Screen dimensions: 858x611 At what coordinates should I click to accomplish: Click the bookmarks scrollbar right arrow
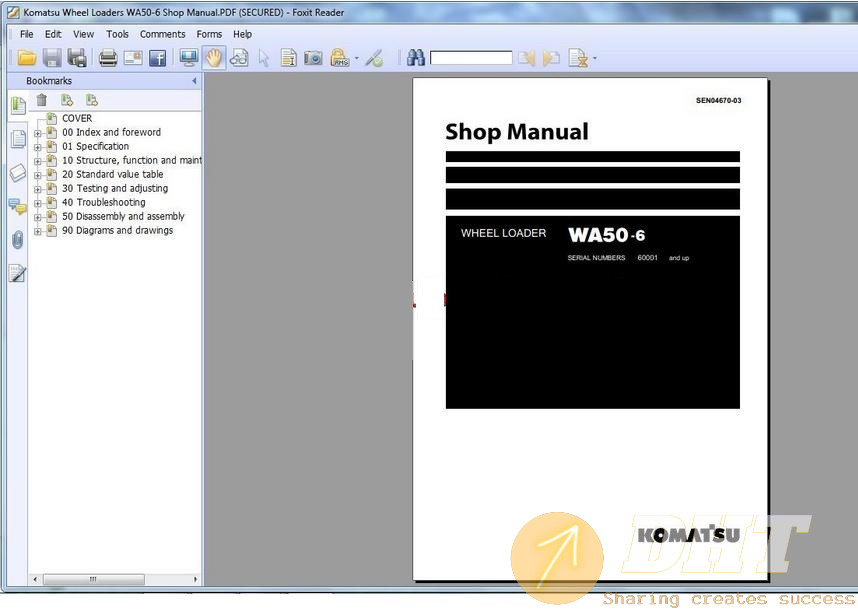click(x=195, y=579)
